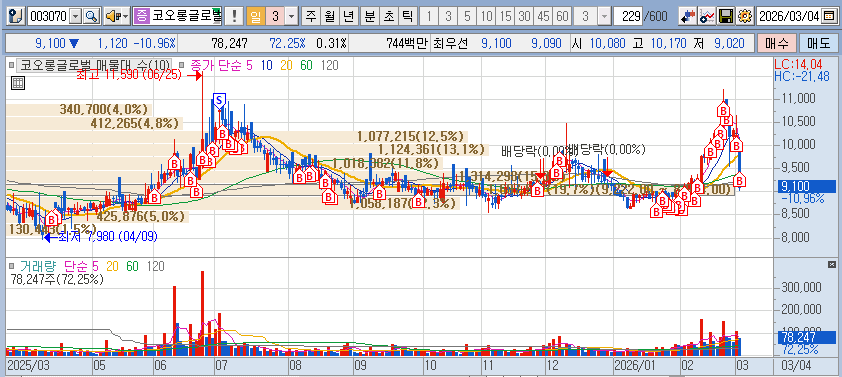Click the 78,247주(72,25%) volume text
The image size is (842, 377).
coord(57,279)
